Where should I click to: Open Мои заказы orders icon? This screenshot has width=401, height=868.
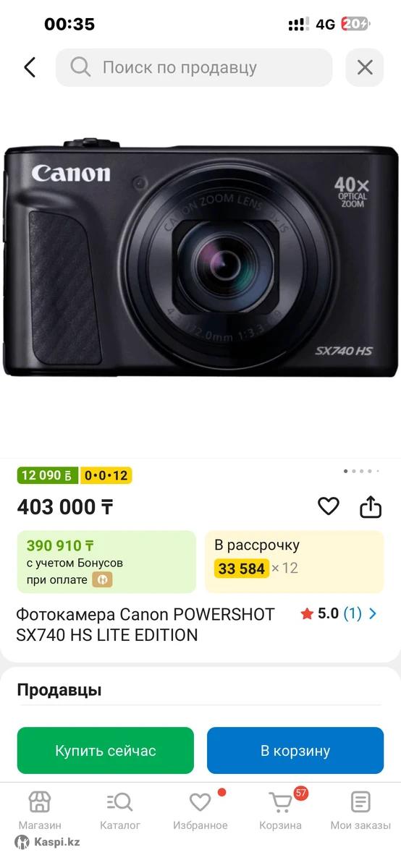[x=360, y=811]
